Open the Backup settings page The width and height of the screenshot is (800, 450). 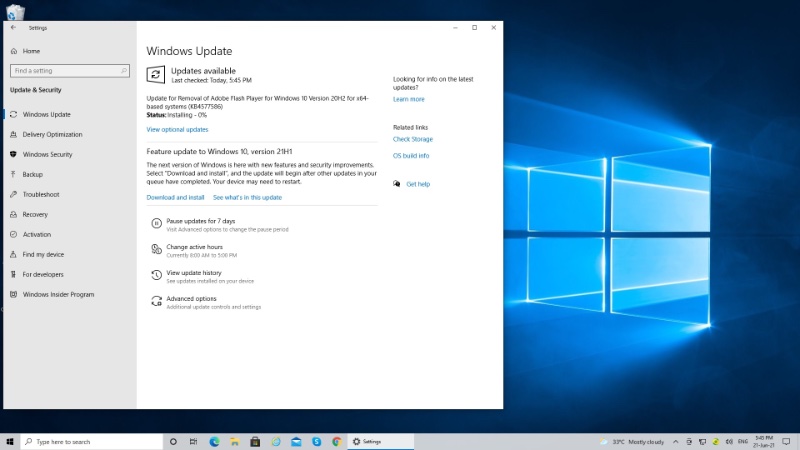(x=32, y=174)
